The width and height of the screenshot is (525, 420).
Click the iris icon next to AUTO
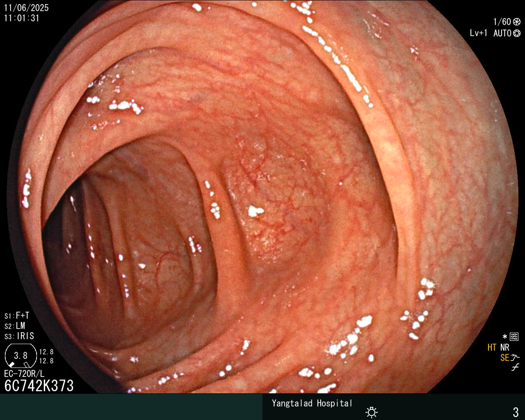click(516, 33)
